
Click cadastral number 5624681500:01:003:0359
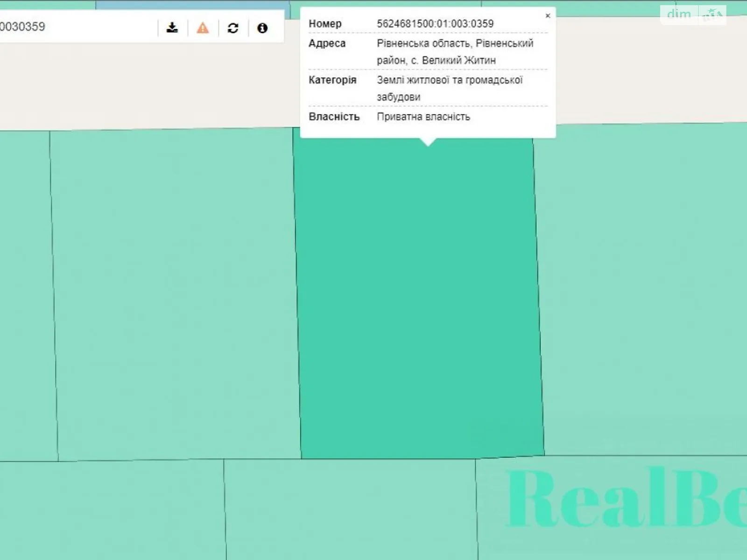pos(435,24)
